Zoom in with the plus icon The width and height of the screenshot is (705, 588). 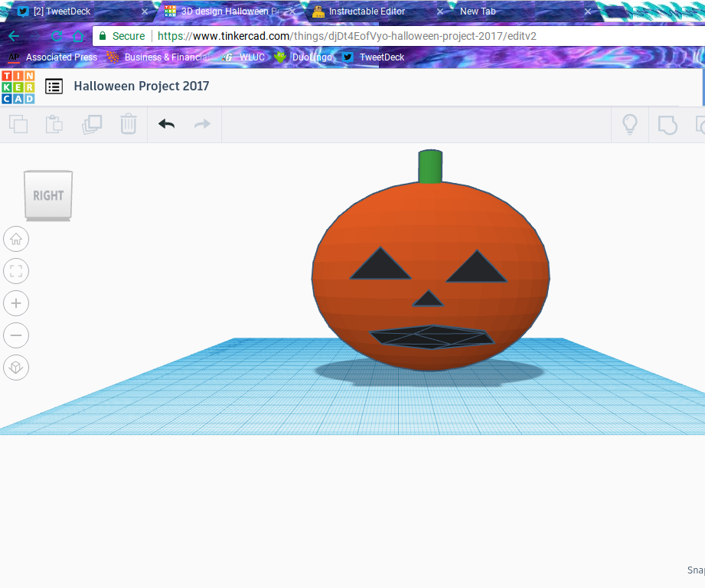pos(16,303)
